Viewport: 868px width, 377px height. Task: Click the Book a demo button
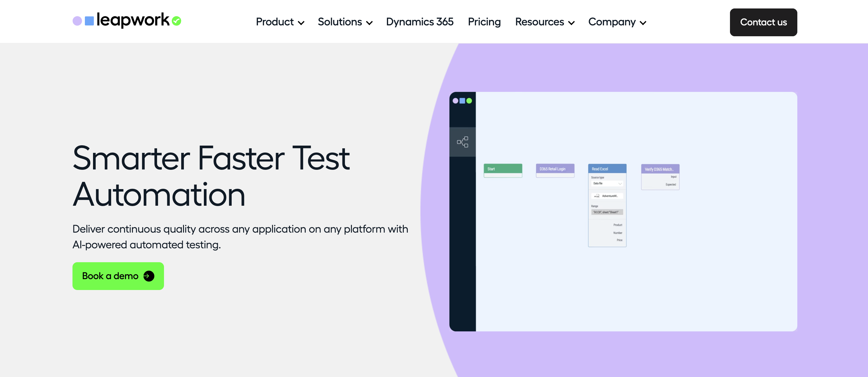(x=118, y=276)
